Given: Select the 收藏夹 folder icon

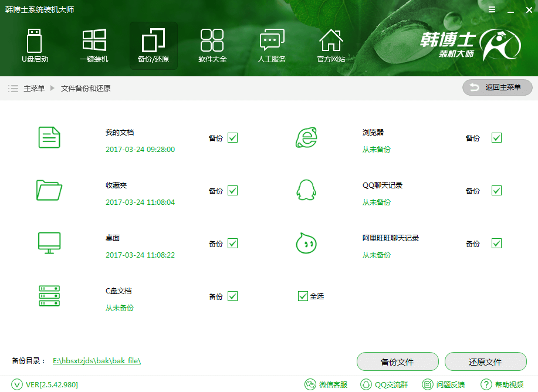Looking at the screenshot, I should pos(49,190).
